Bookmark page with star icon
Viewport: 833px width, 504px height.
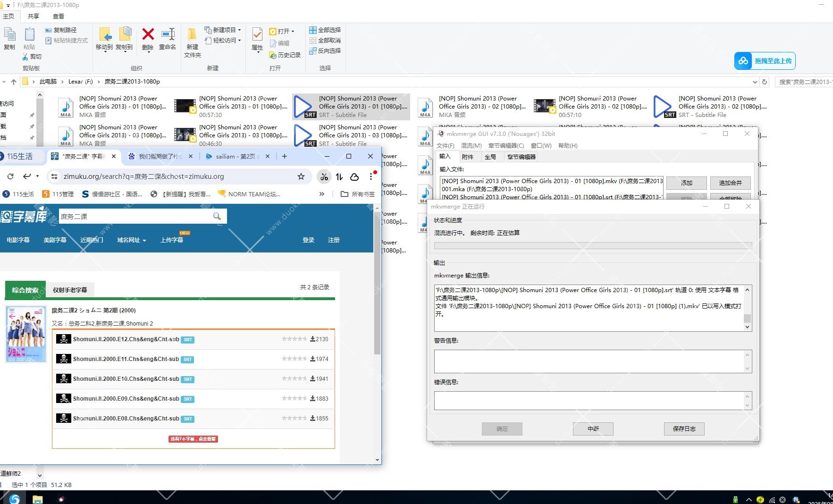(301, 176)
